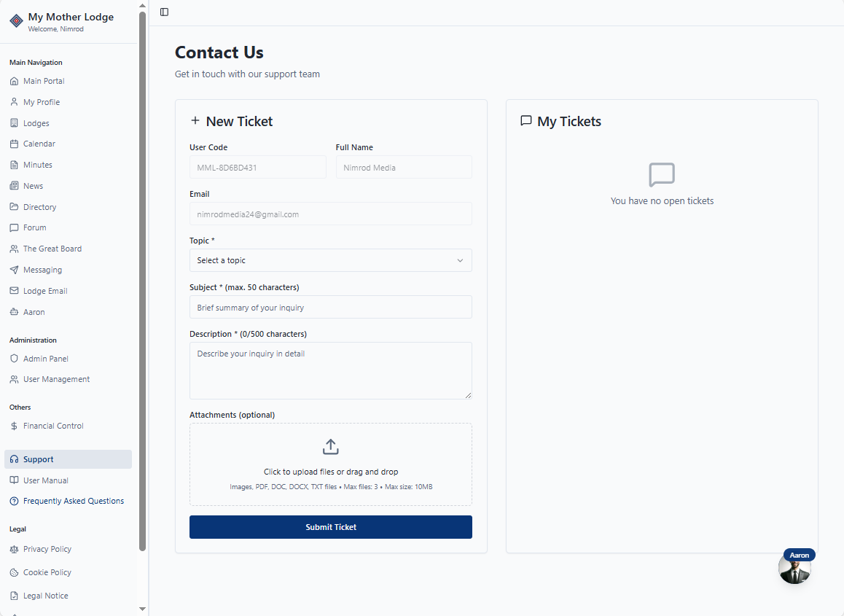Open Frequently Asked Questions link
This screenshot has width=844, height=616.
pyautogui.click(x=73, y=501)
